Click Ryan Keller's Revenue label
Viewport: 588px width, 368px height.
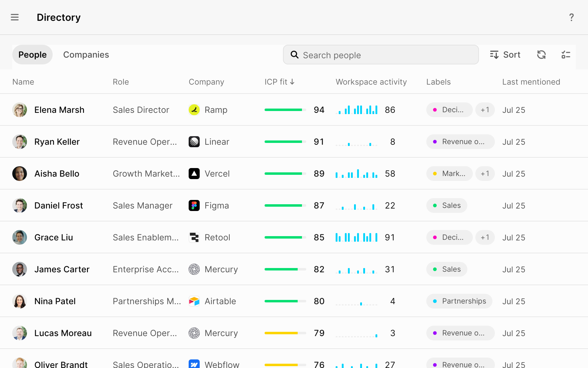(461, 142)
